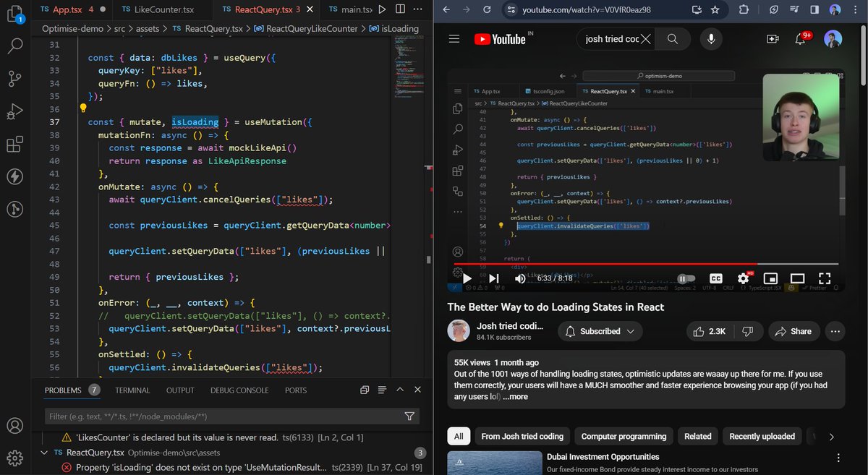Open the Chrome extensions puzzle icon
This screenshot has height=475, width=868.
744,10
